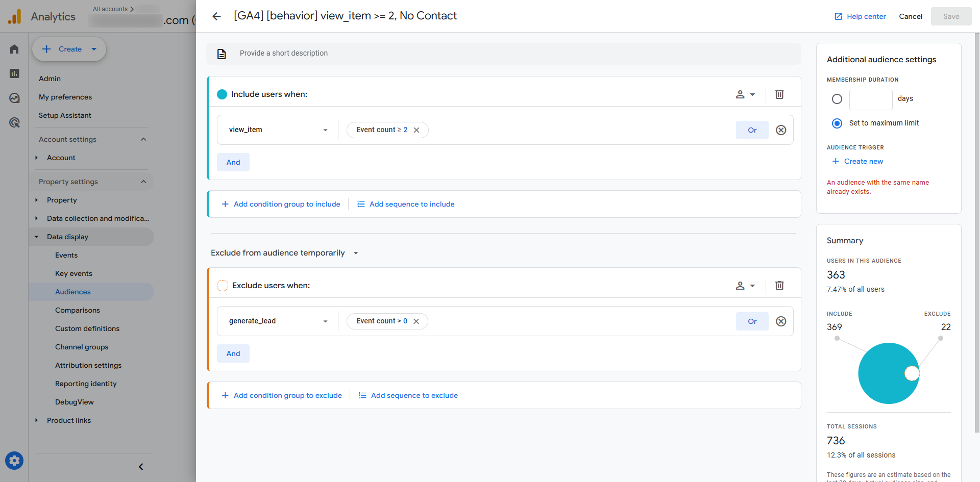Image resolution: width=980 pixels, height=482 pixels.
Task: Click the Analytics logo icon
Action: (15, 17)
